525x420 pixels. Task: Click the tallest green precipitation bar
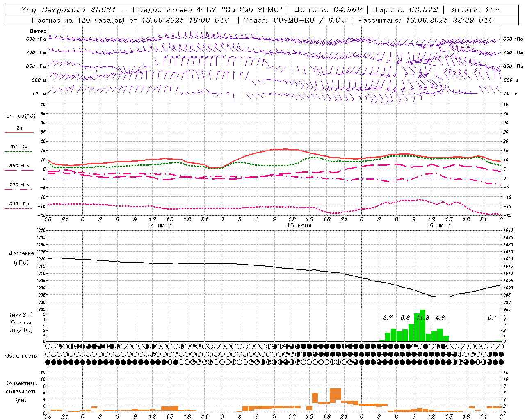422,325
